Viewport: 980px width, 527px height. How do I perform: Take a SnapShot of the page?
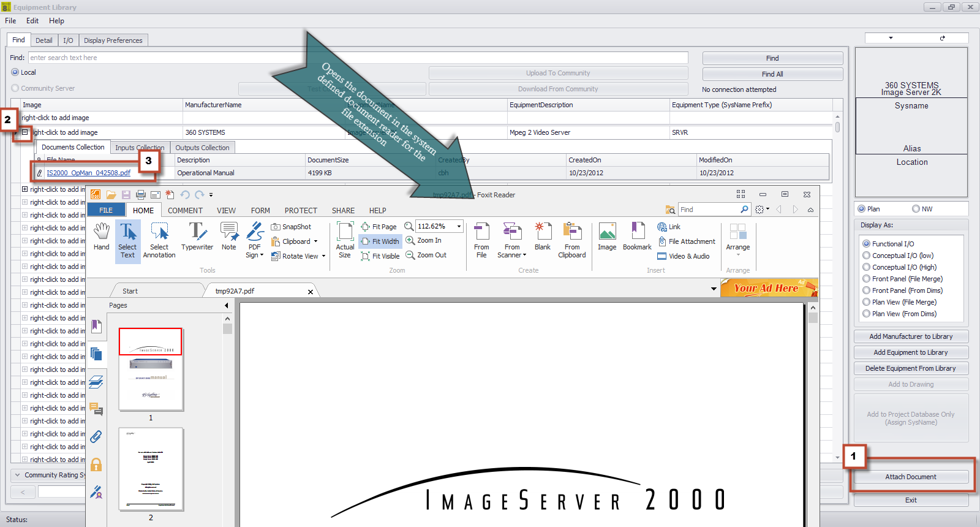(291, 227)
